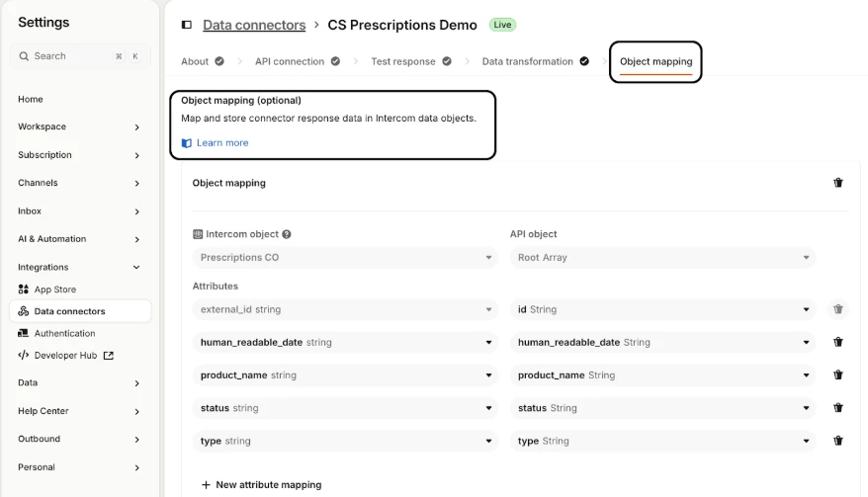Image resolution: width=868 pixels, height=497 pixels.
Task: Open the Learn more link
Action: (221, 143)
